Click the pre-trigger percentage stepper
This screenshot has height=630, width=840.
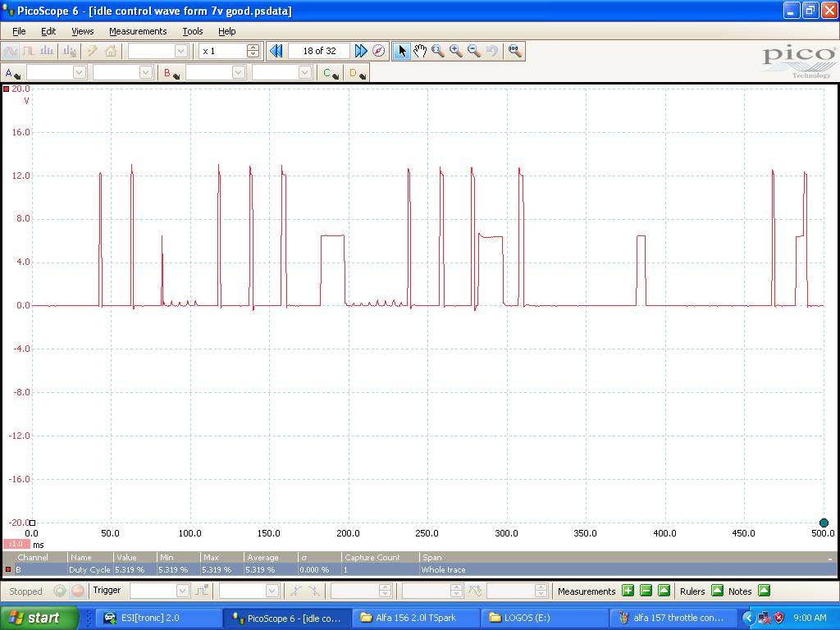[456, 591]
